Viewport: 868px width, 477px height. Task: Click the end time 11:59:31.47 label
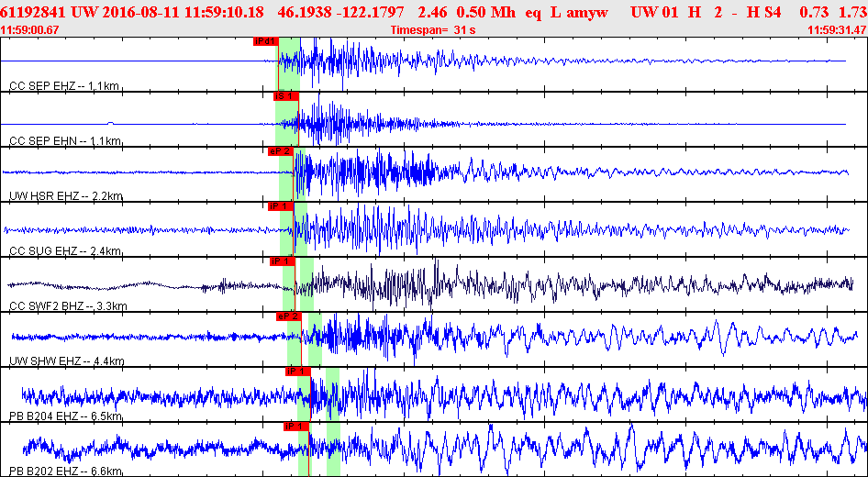[x=837, y=30]
